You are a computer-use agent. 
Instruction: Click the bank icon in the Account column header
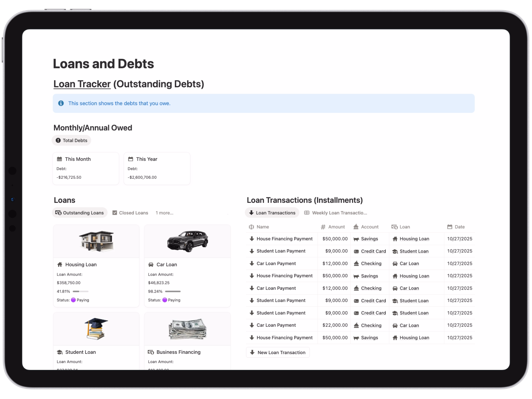point(356,227)
